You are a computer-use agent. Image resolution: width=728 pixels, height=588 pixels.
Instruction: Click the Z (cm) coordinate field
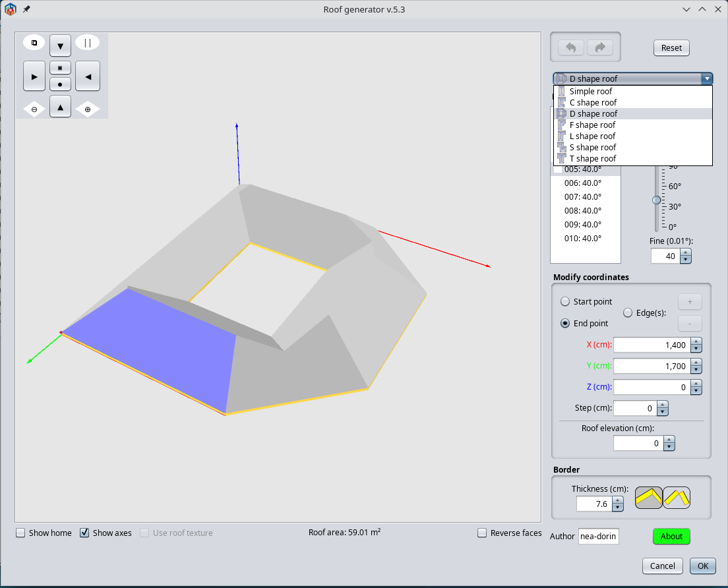pyautogui.click(x=652, y=387)
